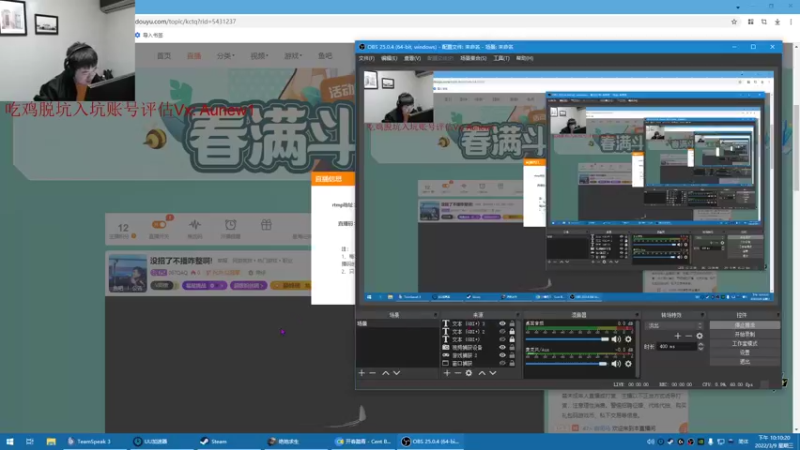The image size is (800, 450).
Task: Remove selected source in 来源 panel
Action: 458,373
